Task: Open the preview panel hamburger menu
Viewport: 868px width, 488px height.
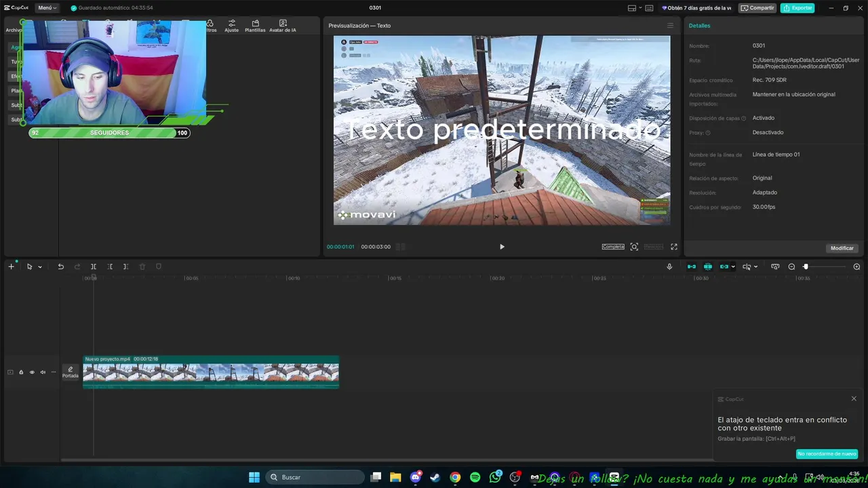Action: point(670,26)
